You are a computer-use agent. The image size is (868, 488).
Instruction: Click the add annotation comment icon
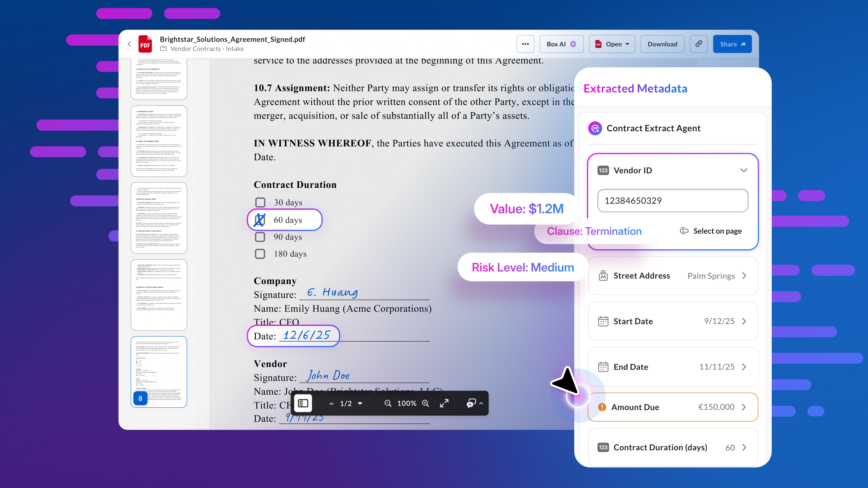click(x=471, y=403)
